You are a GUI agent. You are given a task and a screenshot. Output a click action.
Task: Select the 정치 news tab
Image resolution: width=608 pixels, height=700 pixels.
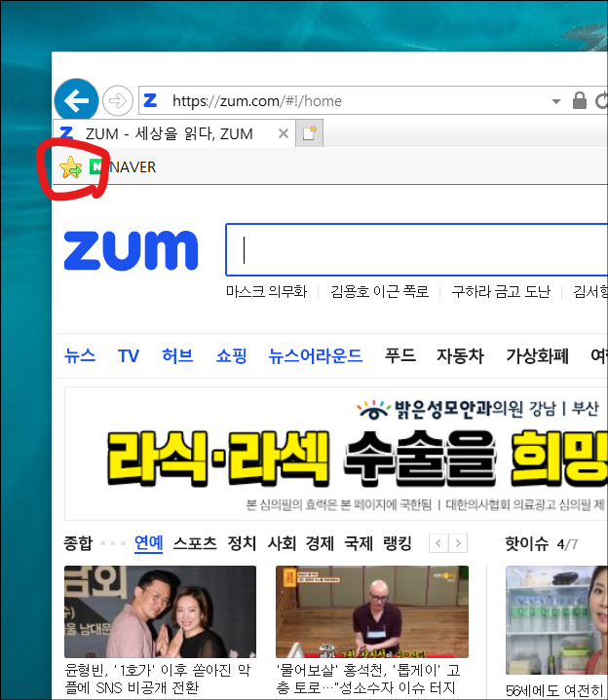tap(242, 543)
